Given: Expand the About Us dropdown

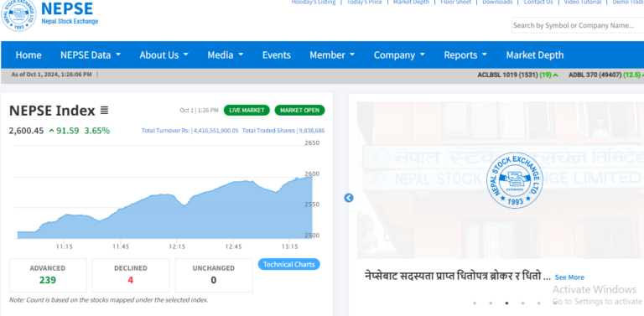Looking at the screenshot, I should (164, 55).
